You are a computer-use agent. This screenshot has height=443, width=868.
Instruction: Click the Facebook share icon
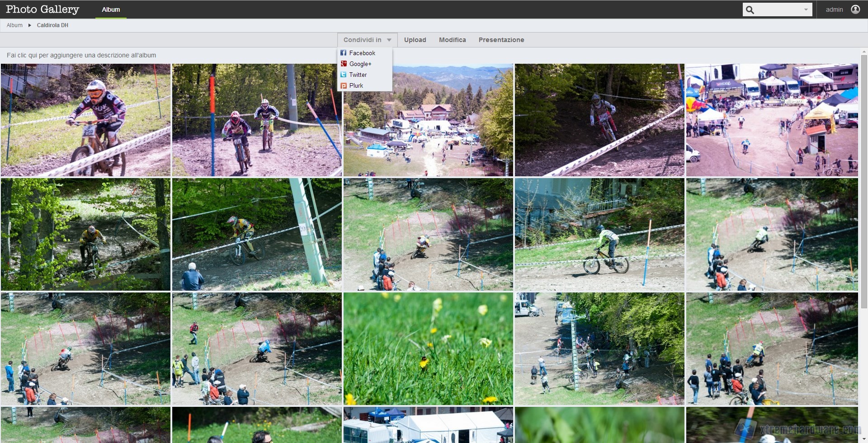(343, 53)
